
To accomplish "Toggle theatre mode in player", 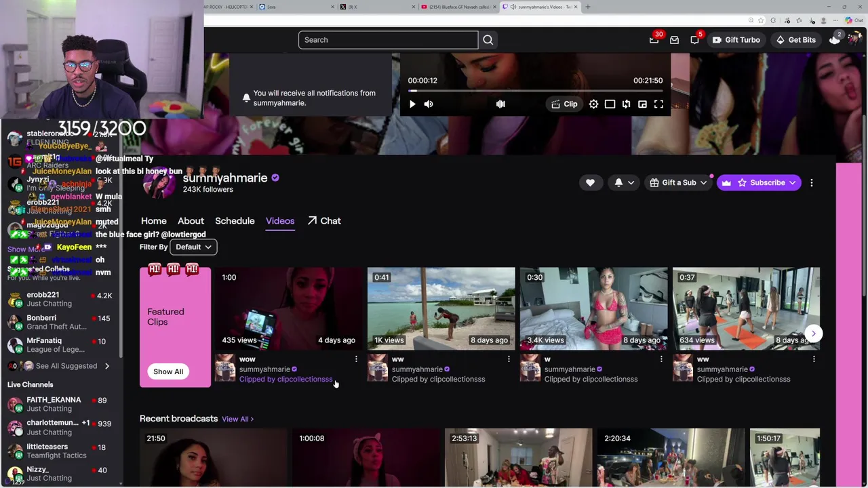I will tap(610, 104).
